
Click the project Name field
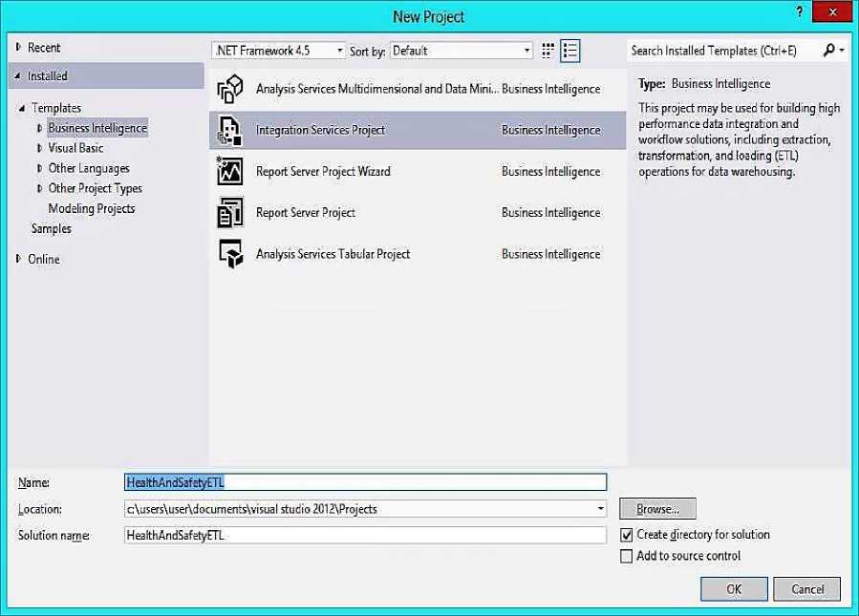click(365, 482)
